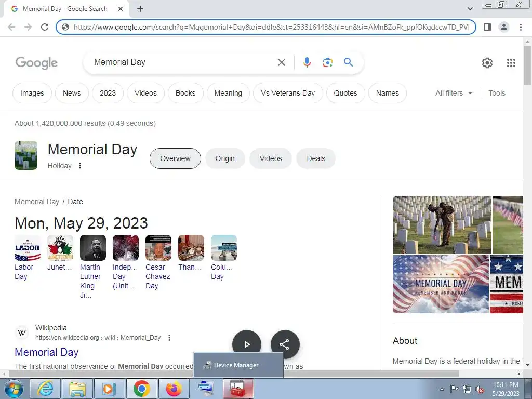The height and width of the screenshot is (399, 532).
Task: Click the Chrome forward arrow button
Action: [x=28, y=27]
